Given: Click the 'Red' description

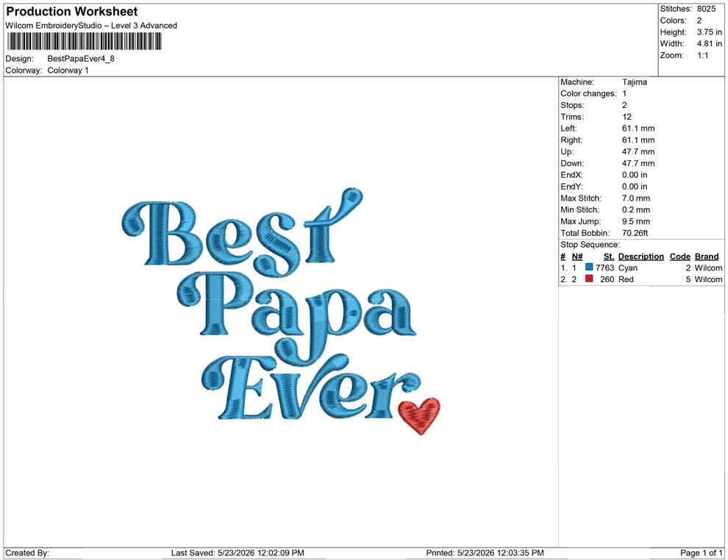Looking at the screenshot, I should click(626, 279).
